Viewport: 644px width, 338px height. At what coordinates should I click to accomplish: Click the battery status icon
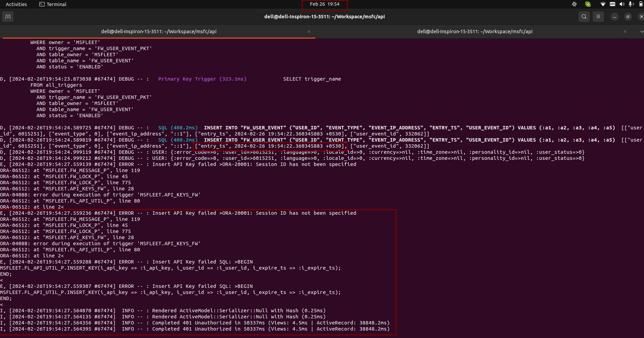tap(641, 4)
